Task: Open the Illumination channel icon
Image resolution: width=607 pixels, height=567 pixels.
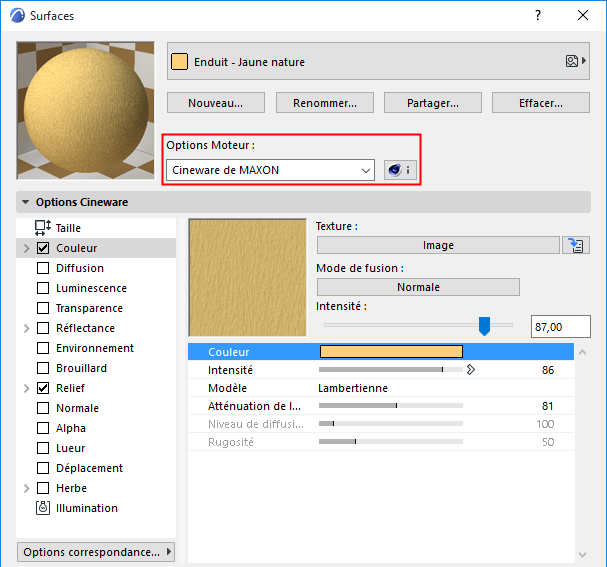Action: coord(43,508)
